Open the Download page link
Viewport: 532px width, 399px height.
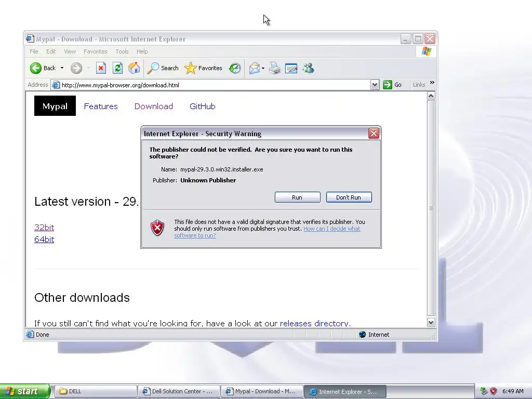point(154,106)
